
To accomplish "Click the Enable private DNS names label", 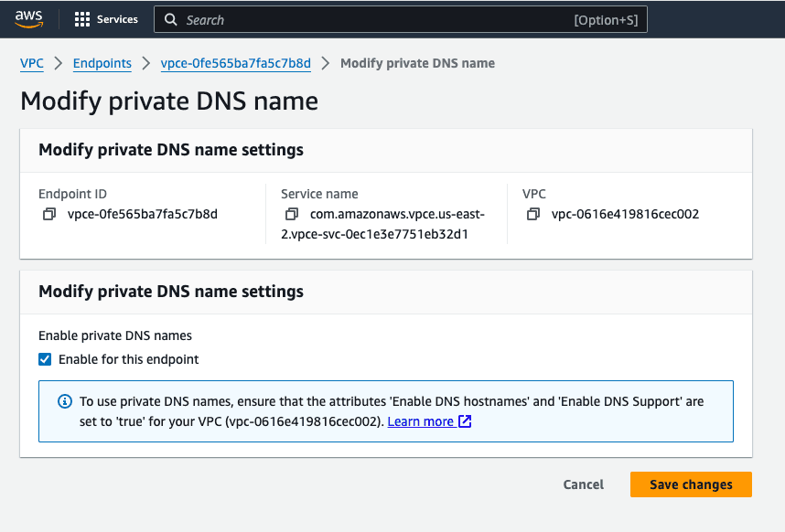I will click(114, 335).
